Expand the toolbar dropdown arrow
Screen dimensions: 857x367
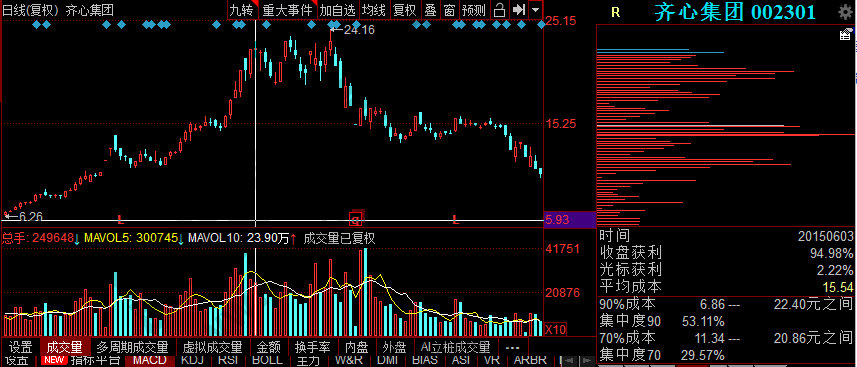536,9
